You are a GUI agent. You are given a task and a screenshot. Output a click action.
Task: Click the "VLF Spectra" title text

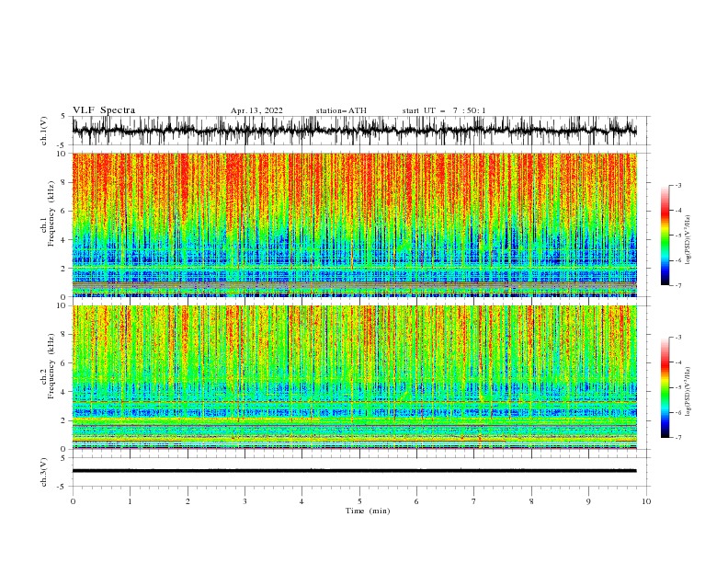tap(104, 110)
